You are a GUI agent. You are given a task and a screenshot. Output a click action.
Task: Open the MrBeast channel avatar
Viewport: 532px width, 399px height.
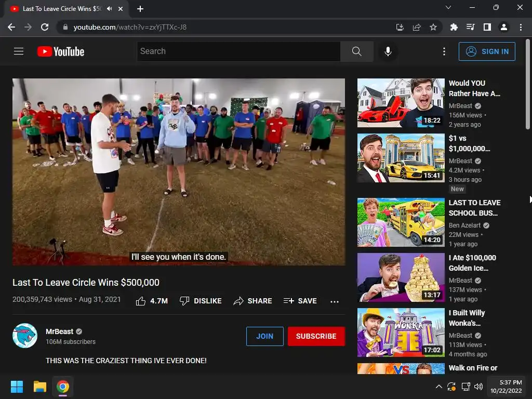(25, 336)
